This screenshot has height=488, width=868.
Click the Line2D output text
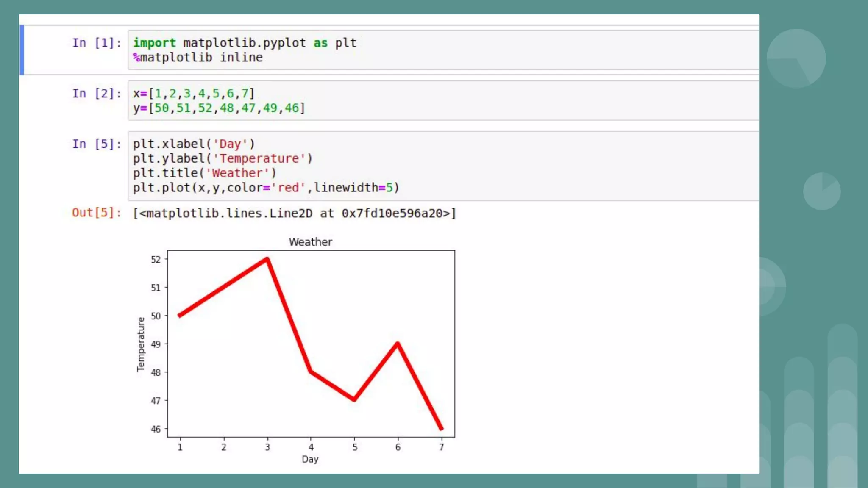pos(294,213)
